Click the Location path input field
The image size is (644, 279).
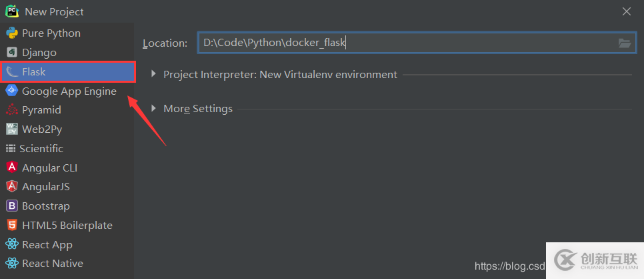[407, 43]
